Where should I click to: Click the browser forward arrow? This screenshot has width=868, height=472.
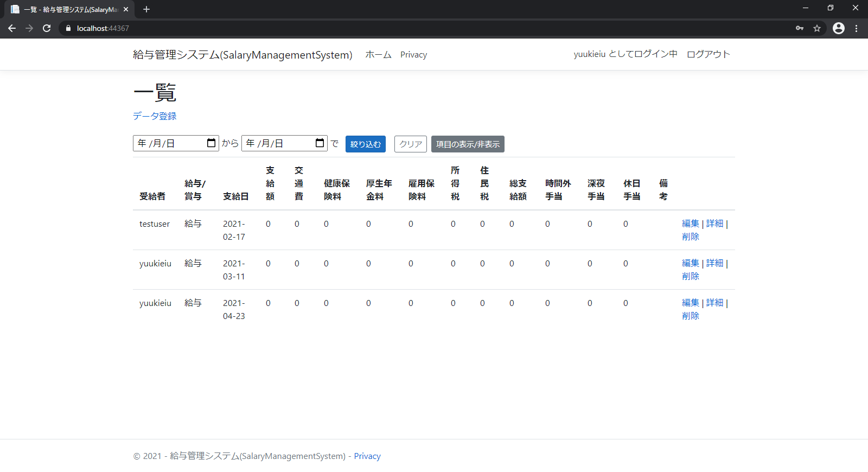[29, 28]
